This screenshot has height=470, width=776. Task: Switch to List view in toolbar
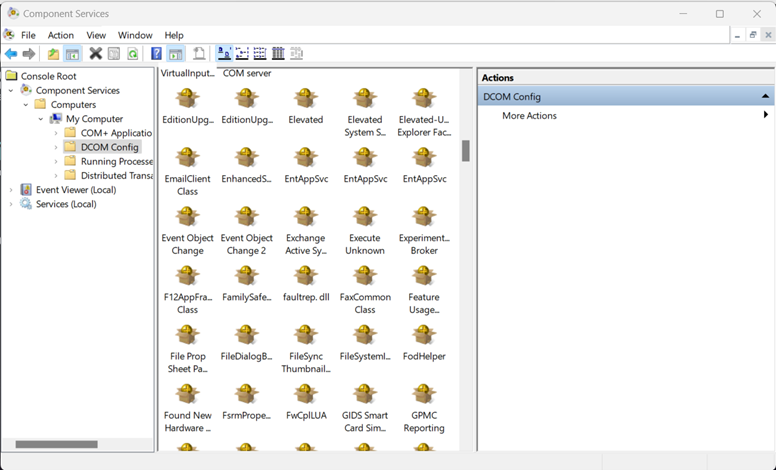click(x=260, y=53)
